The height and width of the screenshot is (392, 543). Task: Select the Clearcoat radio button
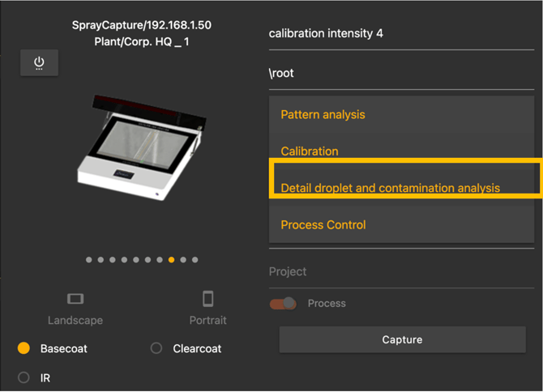156,348
